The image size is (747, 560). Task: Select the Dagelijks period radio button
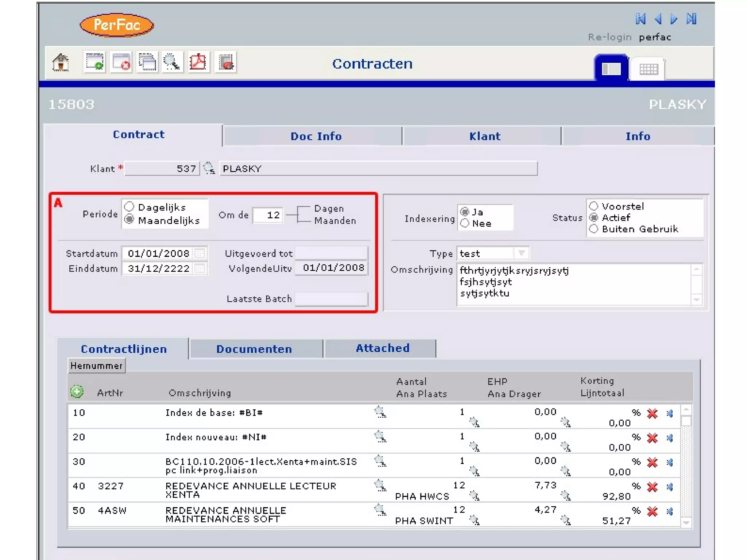(129, 207)
